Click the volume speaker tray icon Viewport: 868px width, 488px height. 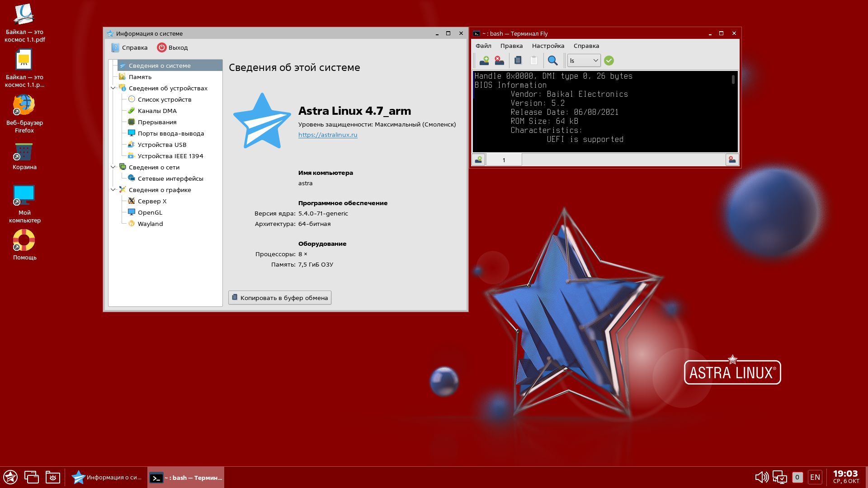coord(762,477)
